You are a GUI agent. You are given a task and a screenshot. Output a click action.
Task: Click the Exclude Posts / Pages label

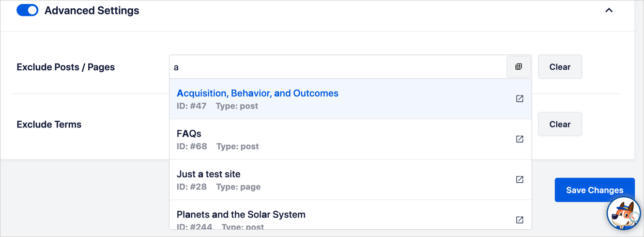tap(66, 67)
